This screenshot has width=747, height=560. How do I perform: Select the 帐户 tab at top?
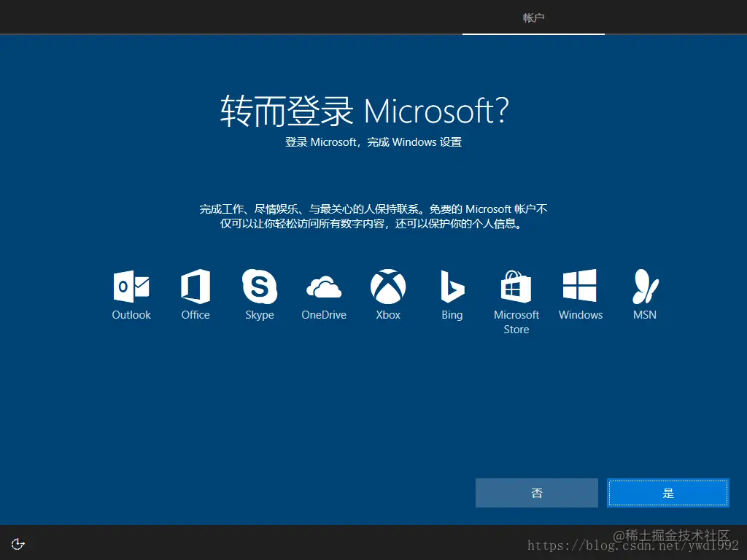pos(533,17)
